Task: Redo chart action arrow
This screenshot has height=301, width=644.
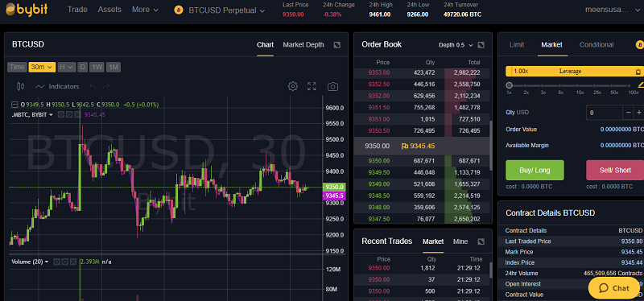Action: [106, 86]
